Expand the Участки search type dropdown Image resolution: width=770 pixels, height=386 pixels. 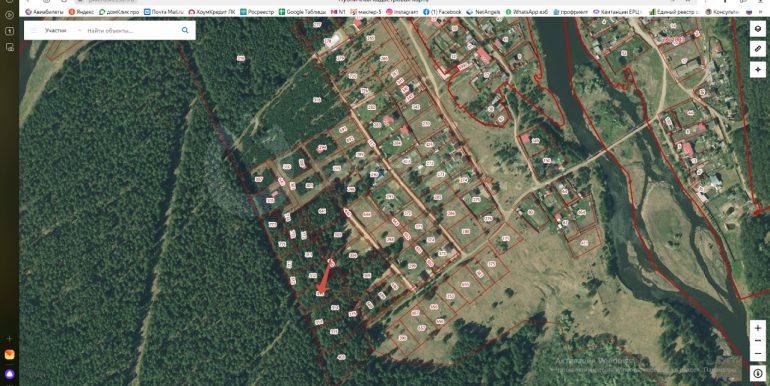pos(62,30)
